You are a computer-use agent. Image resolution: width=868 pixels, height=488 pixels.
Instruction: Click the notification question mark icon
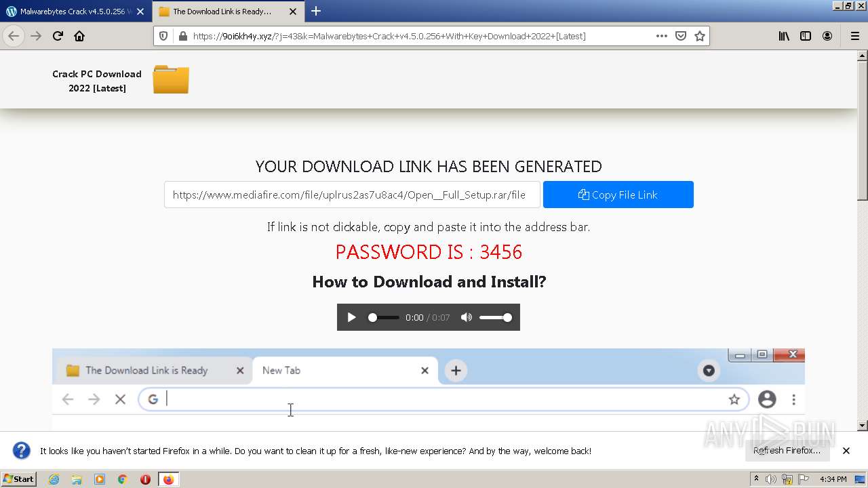tap(22, 451)
